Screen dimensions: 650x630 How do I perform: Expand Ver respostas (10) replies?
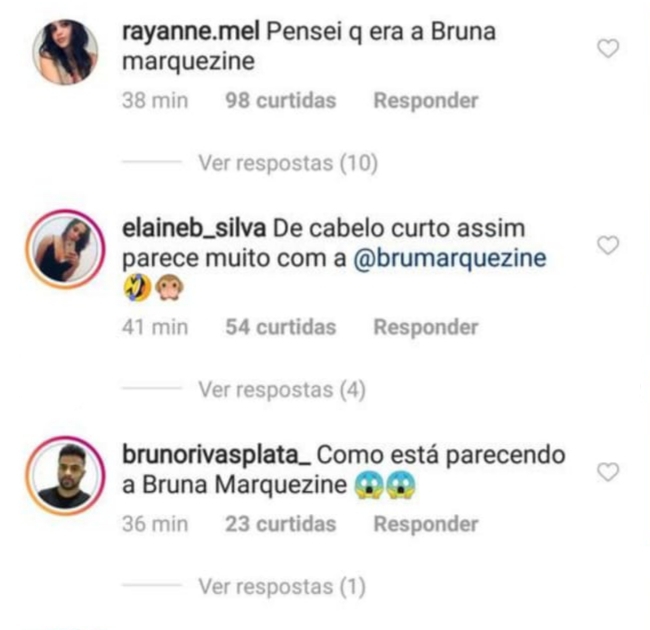[x=288, y=162]
